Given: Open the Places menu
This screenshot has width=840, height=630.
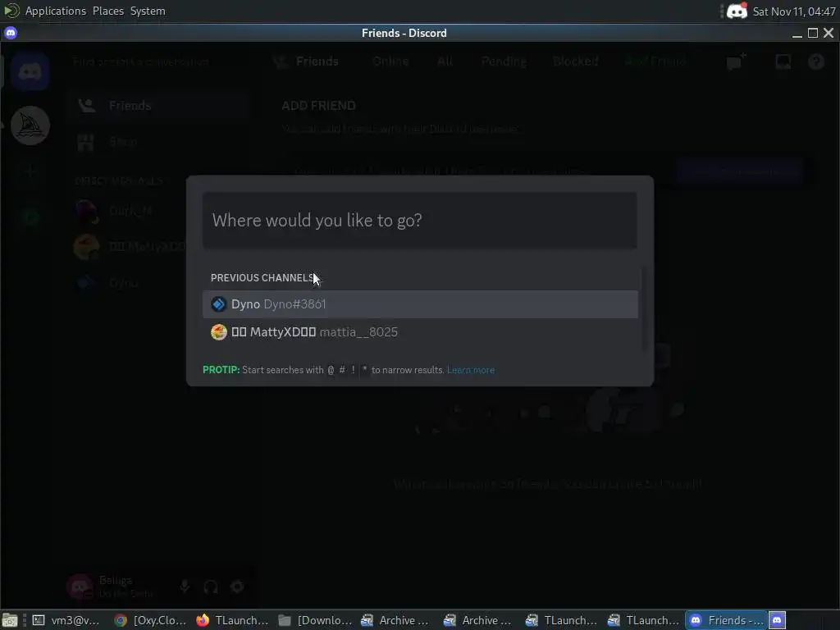Looking at the screenshot, I should point(108,11).
